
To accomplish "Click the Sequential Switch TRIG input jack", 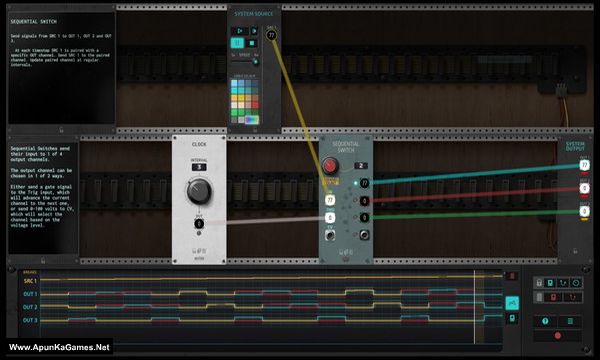I will point(330,218).
